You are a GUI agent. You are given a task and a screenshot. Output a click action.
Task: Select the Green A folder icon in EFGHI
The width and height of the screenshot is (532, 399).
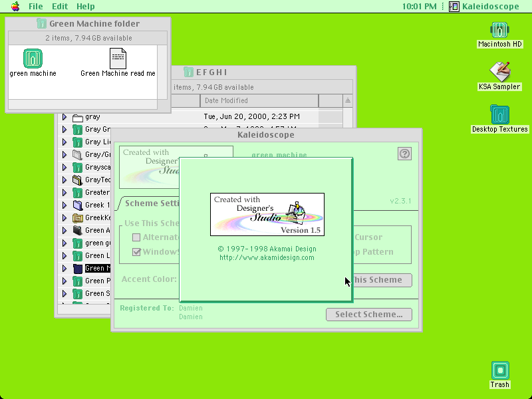pos(78,230)
